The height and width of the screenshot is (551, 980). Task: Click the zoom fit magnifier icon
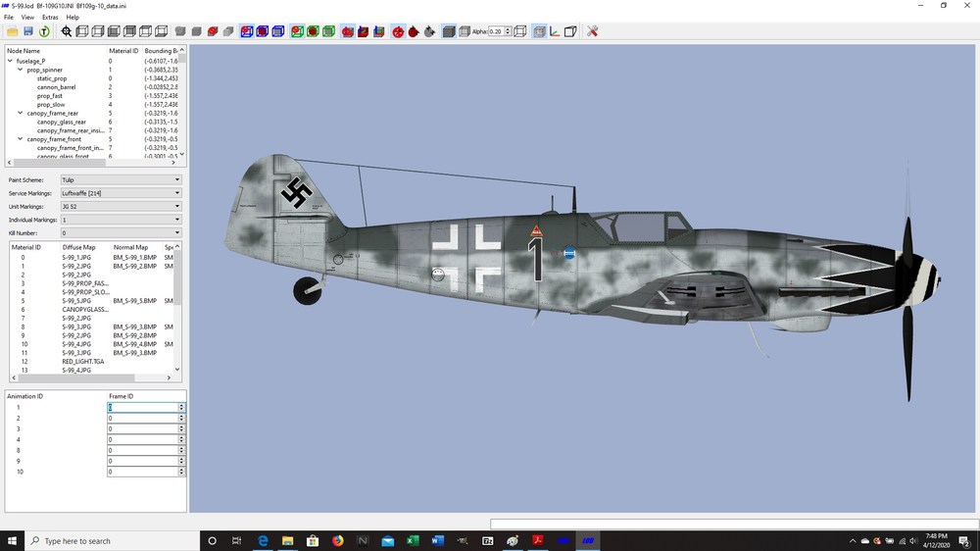(x=67, y=31)
